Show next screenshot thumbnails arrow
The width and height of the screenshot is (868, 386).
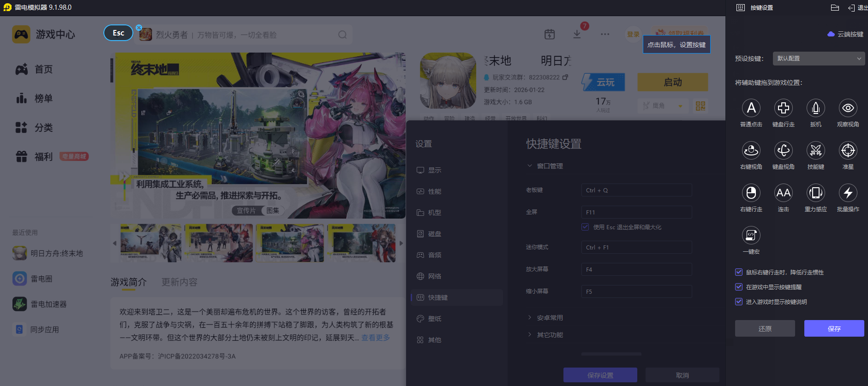pos(401,243)
